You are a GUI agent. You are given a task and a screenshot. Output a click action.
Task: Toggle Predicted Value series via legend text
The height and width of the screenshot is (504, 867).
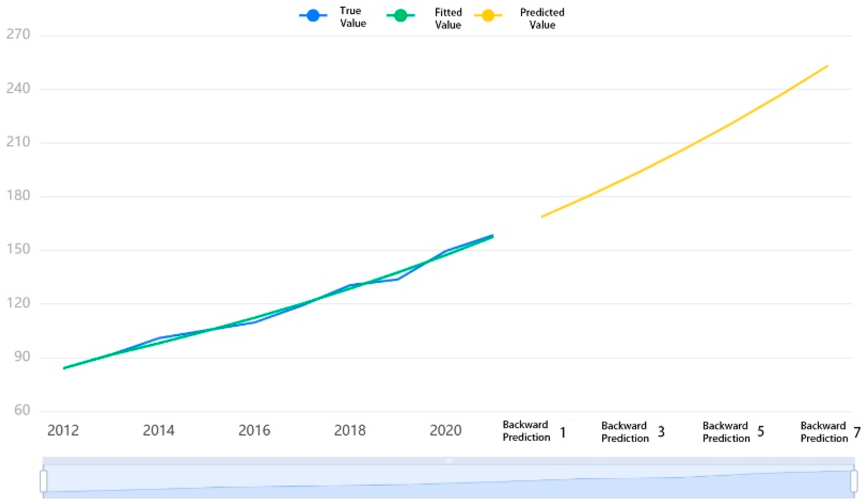tap(542, 19)
